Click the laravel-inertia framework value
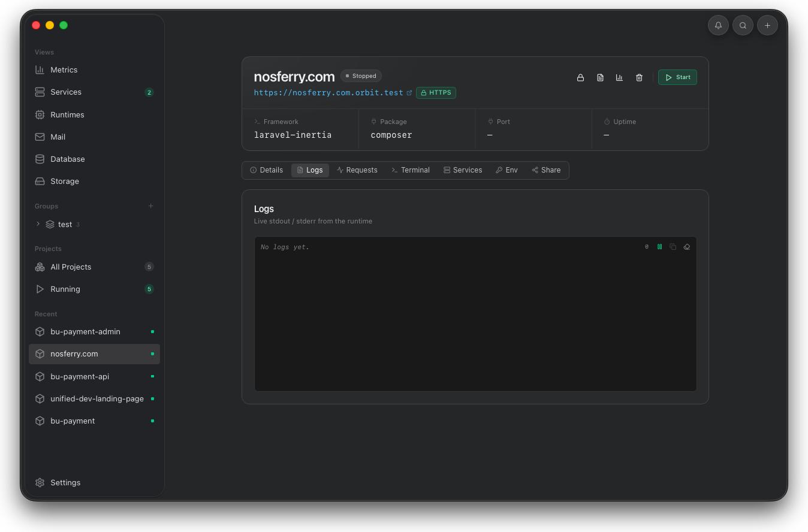The width and height of the screenshot is (808, 532). coord(293,135)
